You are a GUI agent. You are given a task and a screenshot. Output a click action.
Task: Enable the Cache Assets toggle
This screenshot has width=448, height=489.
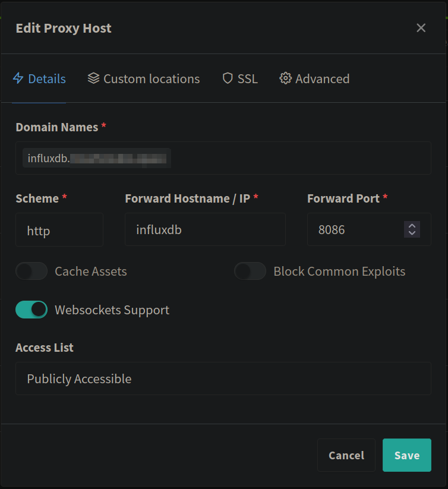31,272
